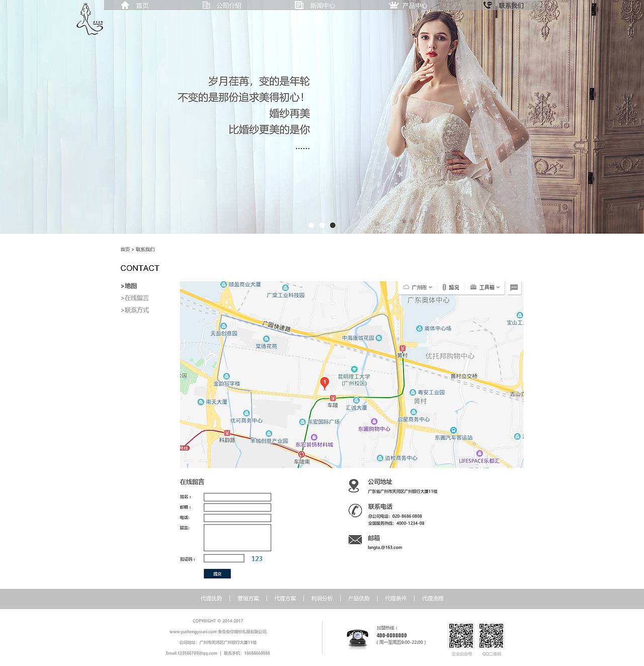644x666 pixels.
Task: Select the third dark carousel dot
Action: pyautogui.click(x=333, y=225)
